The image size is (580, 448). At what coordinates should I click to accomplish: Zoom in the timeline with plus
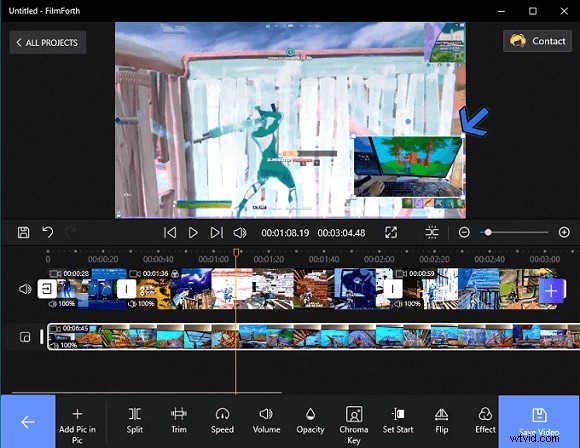(564, 232)
